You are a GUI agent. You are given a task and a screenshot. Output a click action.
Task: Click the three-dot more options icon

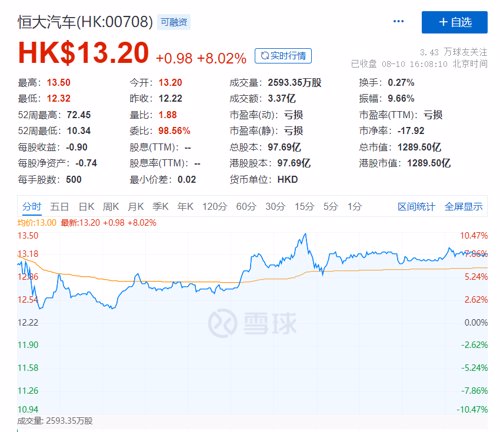click(x=398, y=21)
